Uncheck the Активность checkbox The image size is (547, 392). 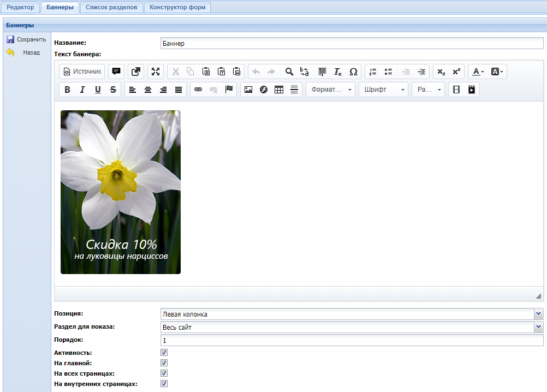tap(164, 353)
